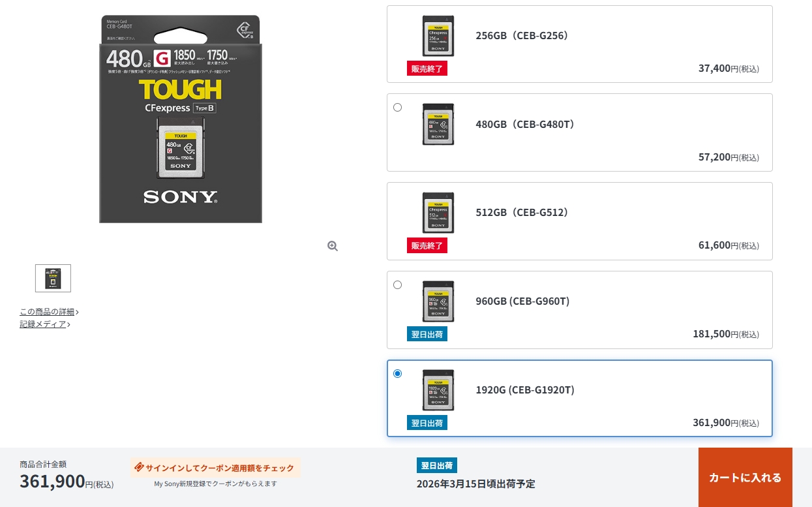812x507 pixels.
Task: Click the 1920G card thumbnail image
Action: click(438, 390)
